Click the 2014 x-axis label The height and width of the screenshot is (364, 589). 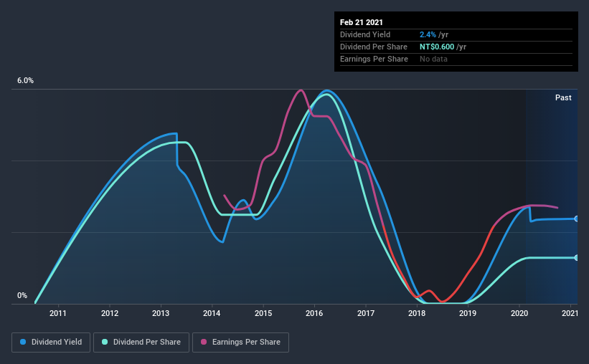click(x=212, y=313)
